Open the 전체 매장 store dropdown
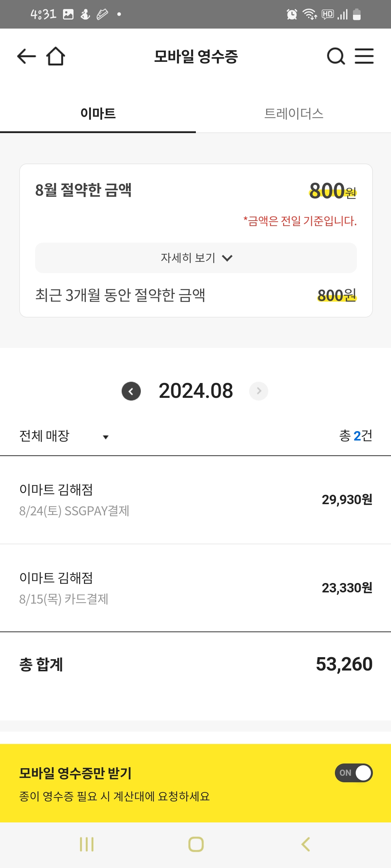The height and width of the screenshot is (868, 391). (64, 436)
